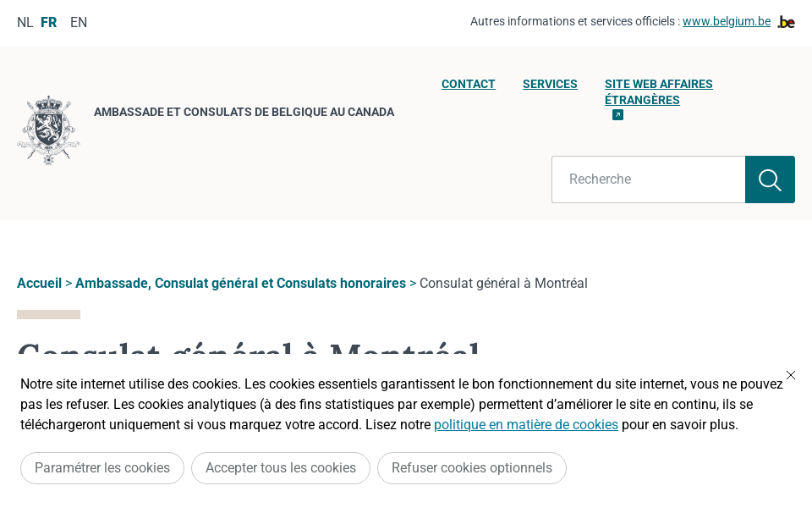Switch language to EN
This screenshot has height=508, width=812.
coord(79,22)
